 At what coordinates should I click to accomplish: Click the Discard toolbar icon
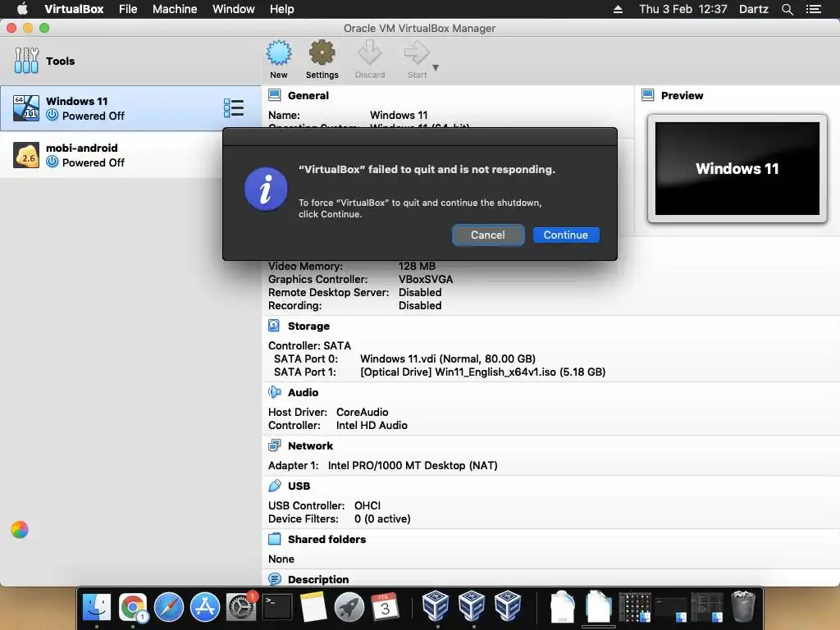tap(370, 60)
